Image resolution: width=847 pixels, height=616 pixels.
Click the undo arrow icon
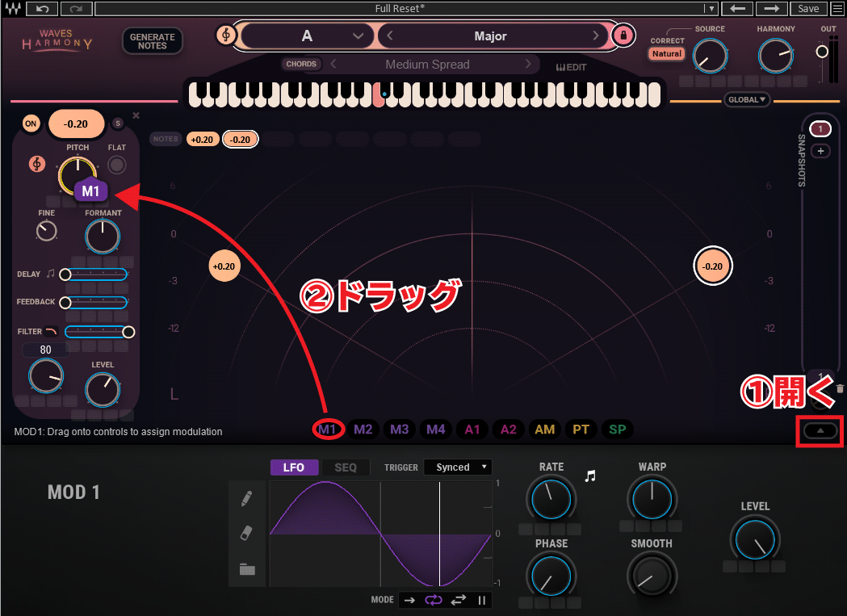43,9
